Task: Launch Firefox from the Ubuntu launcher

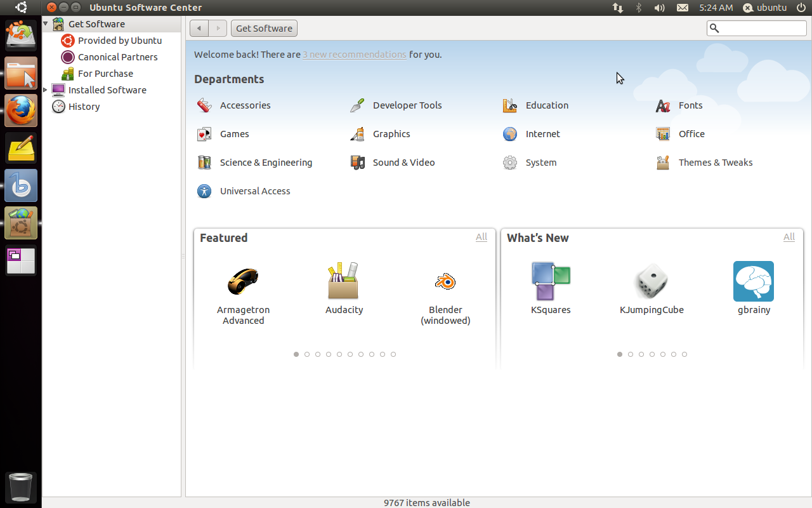Action: [21, 110]
